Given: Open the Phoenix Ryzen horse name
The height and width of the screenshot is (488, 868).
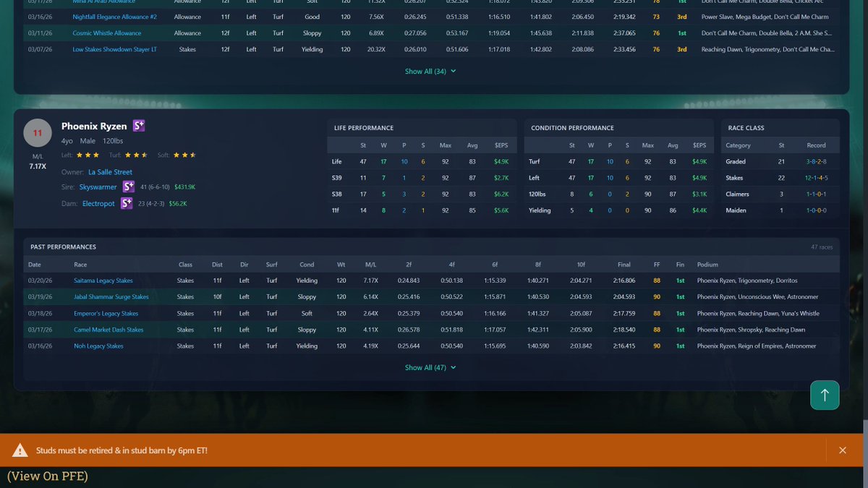Looking at the screenshot, I should (94, 126).
